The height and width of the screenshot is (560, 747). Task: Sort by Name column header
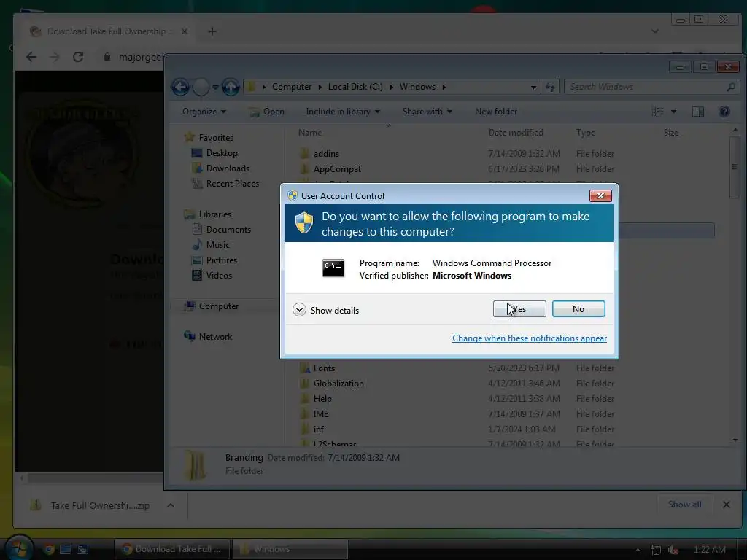click(x=310, y=133)
